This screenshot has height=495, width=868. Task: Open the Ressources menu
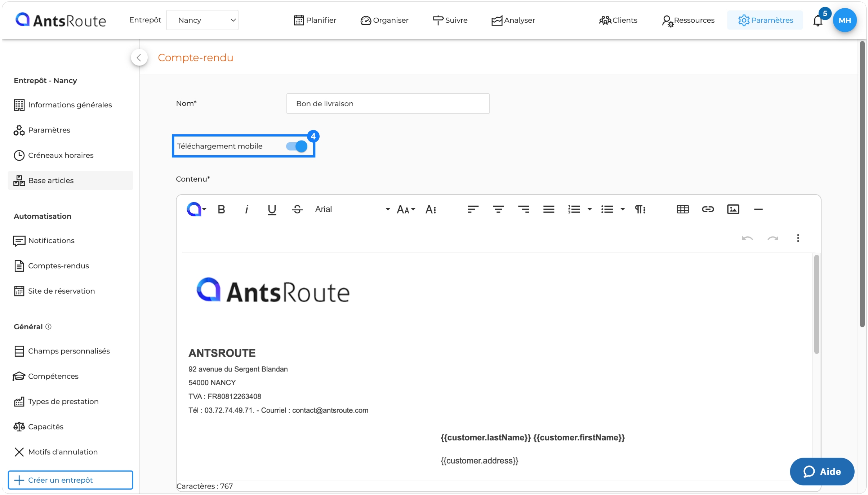[x=688, y=20]
